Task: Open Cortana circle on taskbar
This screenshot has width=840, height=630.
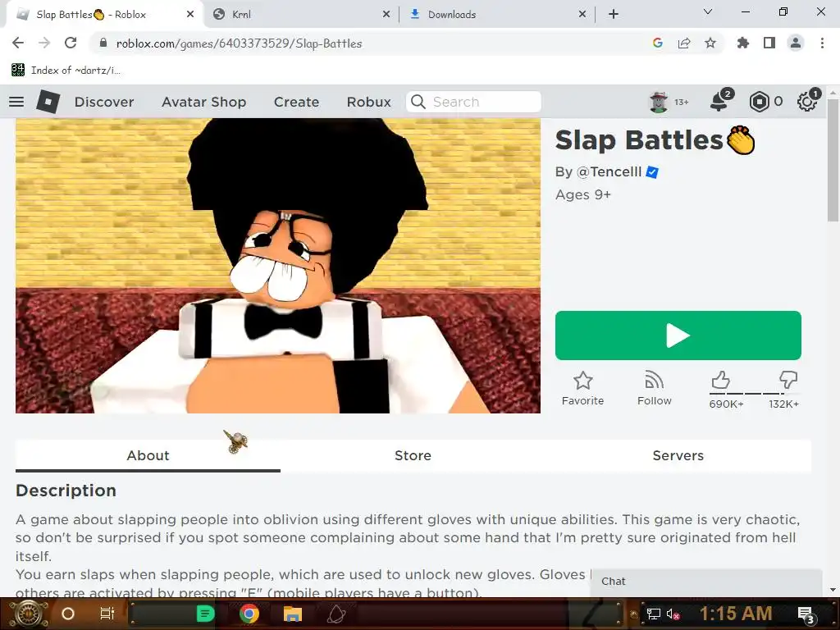Action: pos(68,614)
